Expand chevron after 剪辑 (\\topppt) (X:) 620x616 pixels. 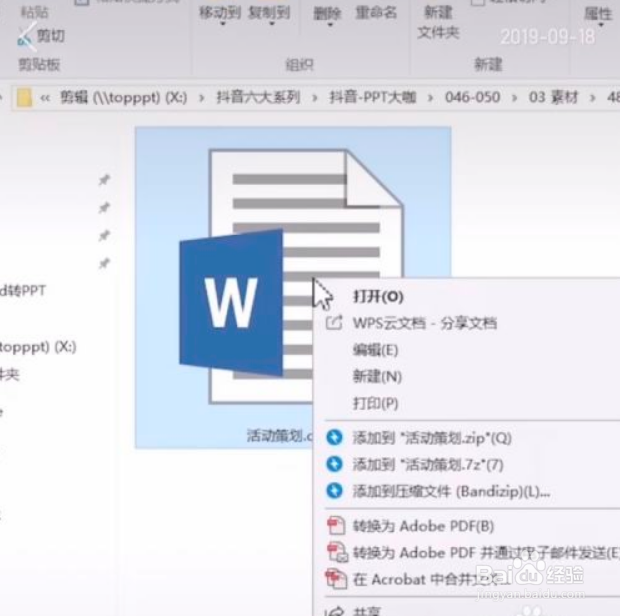(x=201, y=98)
